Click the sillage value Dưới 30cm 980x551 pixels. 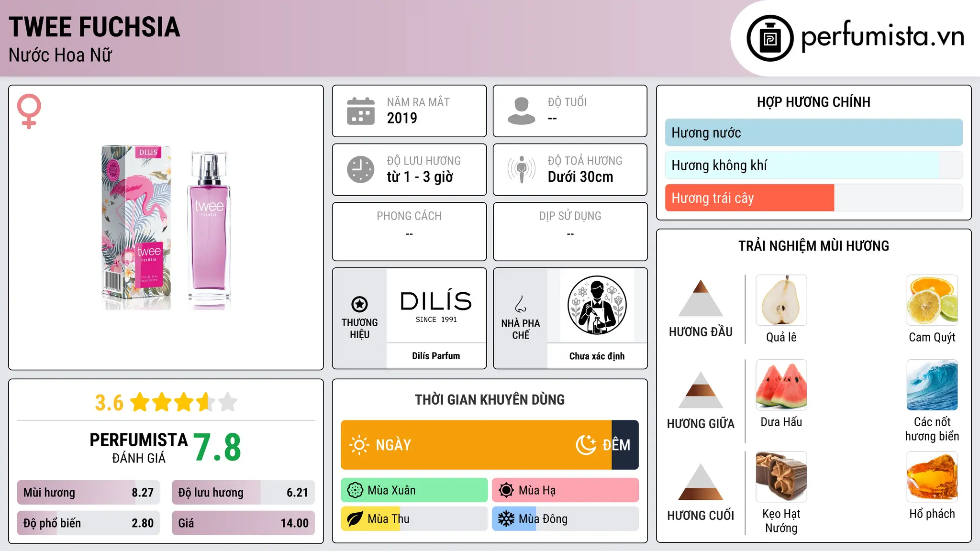point(580,177)
